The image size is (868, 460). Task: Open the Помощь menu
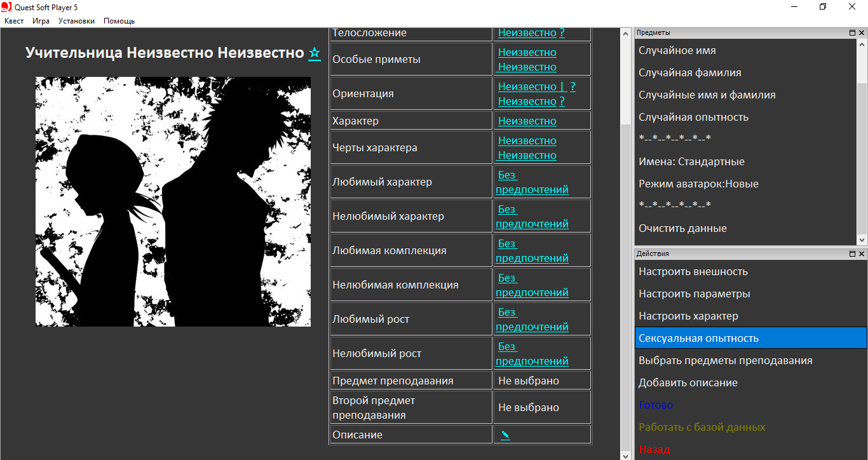pyautogui.click(x=119, y=21)
